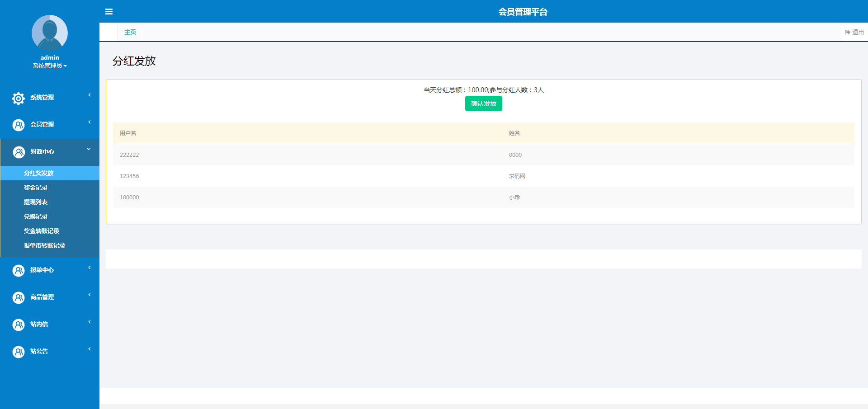Expand the 系统管理 chevron arrow
This screenshot has height=409, width=868.
click(90, 95)
